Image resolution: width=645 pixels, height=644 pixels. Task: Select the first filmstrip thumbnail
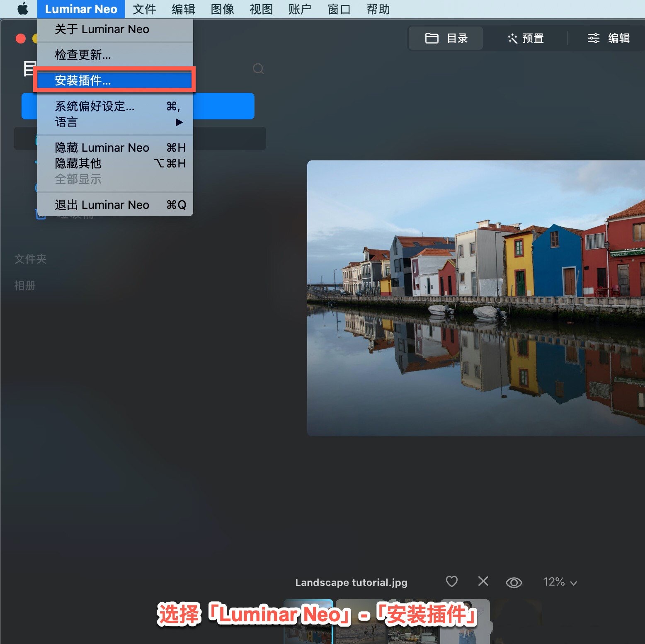click(308, 621)
